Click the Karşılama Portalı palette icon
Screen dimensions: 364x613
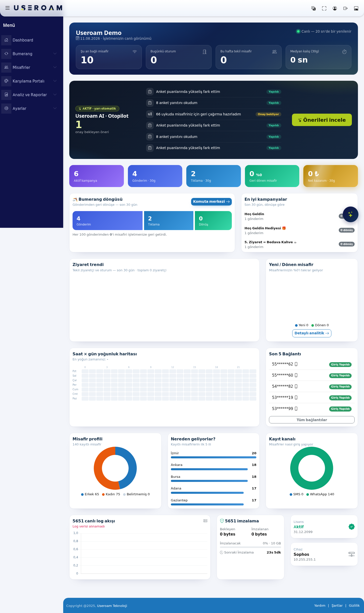tap(6, 81)
